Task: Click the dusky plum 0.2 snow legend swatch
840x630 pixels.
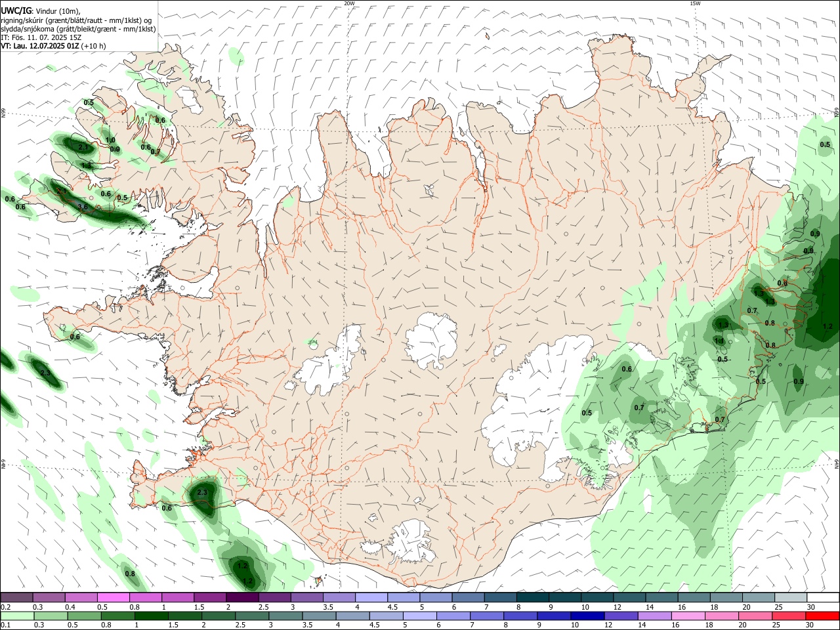Action: click(17, 598)
